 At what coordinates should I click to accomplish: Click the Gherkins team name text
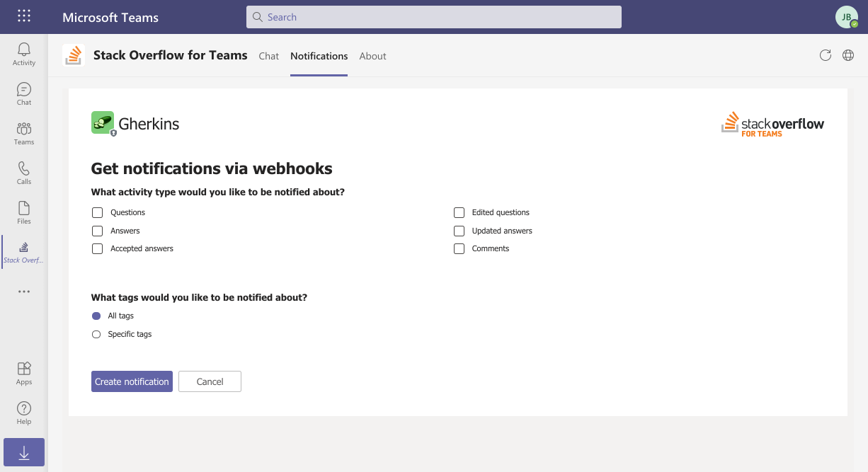(x=149, y=124)
